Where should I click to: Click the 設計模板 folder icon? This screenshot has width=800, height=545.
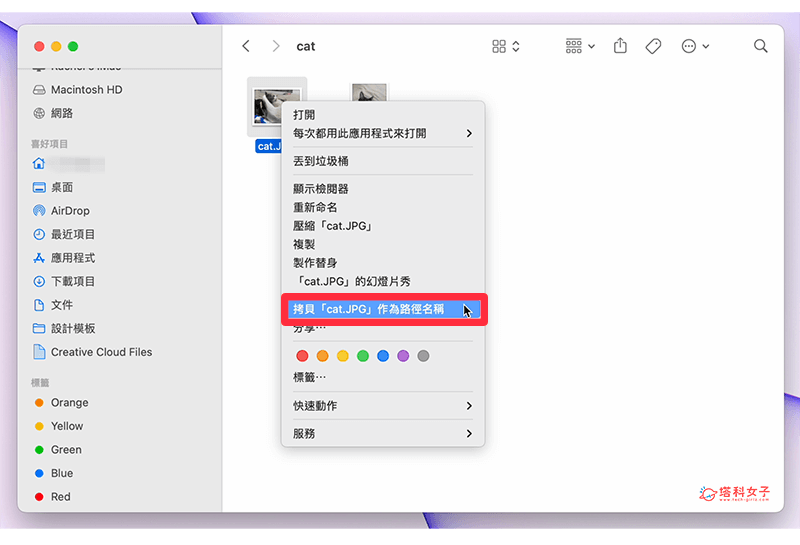39,329
